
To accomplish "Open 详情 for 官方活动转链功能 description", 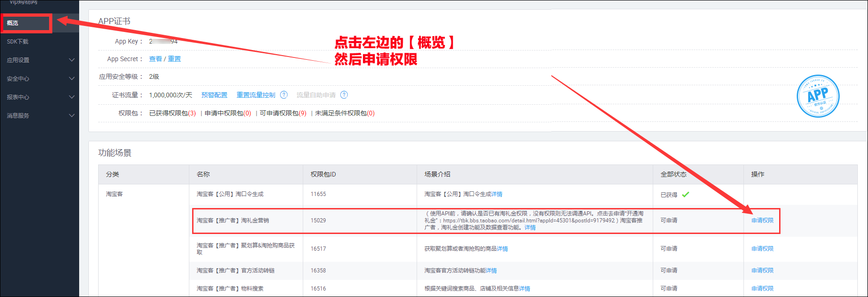I will (x=491, y=271).
